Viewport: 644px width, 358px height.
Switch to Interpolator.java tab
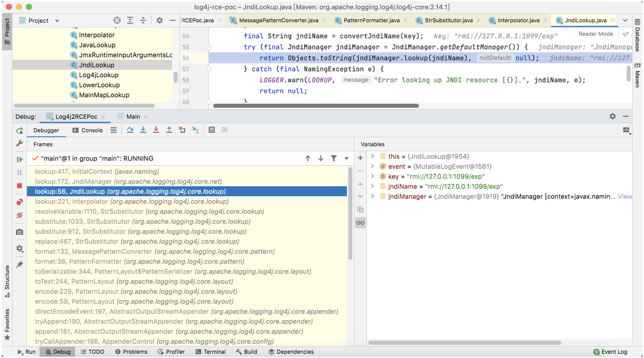tap(519, 20)
